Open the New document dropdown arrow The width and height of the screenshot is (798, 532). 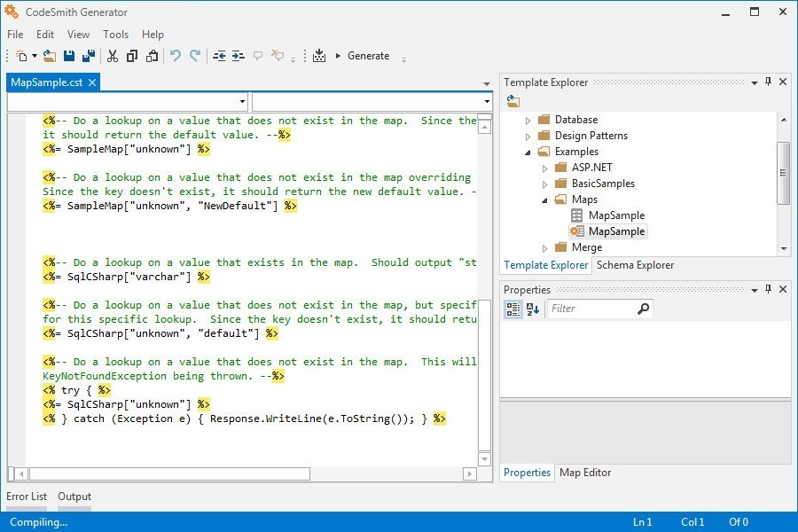coord(35,56)
